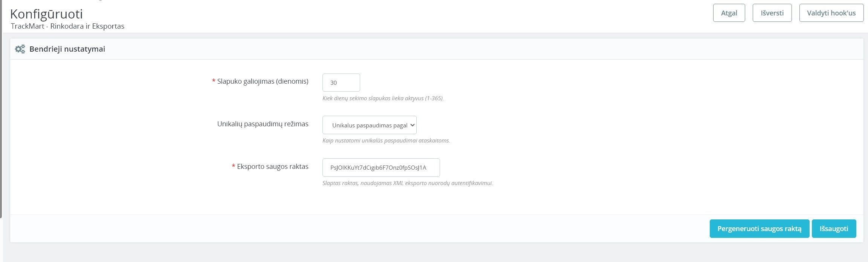Click the TrackMart - Rinkodara ir Eksportas subtitle
The width and height of the screenshot is (868, 262).
67,26
